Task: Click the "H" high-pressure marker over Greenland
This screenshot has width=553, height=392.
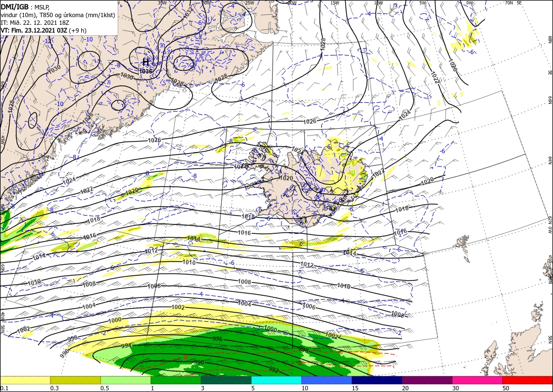Action: click(x=145, y=62)
